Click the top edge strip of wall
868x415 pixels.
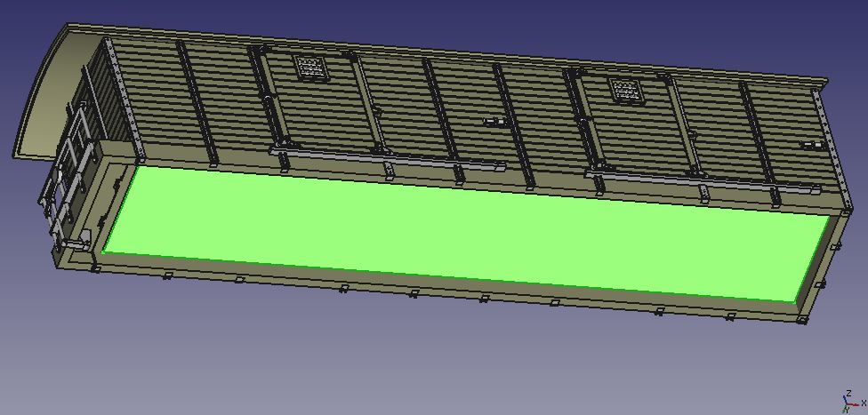click(x=445, y=52)
